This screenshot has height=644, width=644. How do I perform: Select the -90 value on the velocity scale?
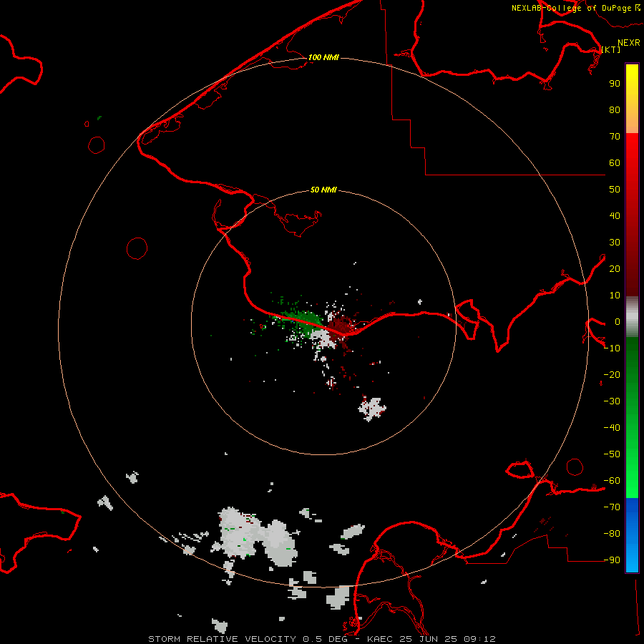[612, 560]
